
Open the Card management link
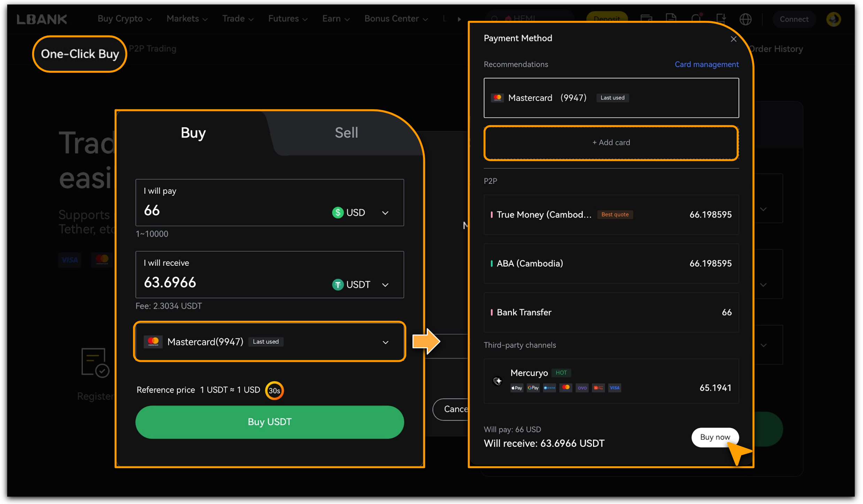(706, 64)
